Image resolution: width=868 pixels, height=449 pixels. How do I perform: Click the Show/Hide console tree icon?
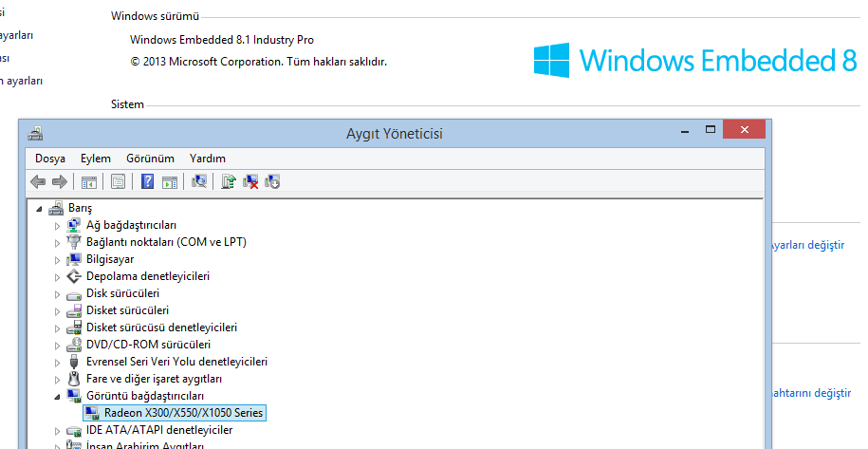[88, 182]
